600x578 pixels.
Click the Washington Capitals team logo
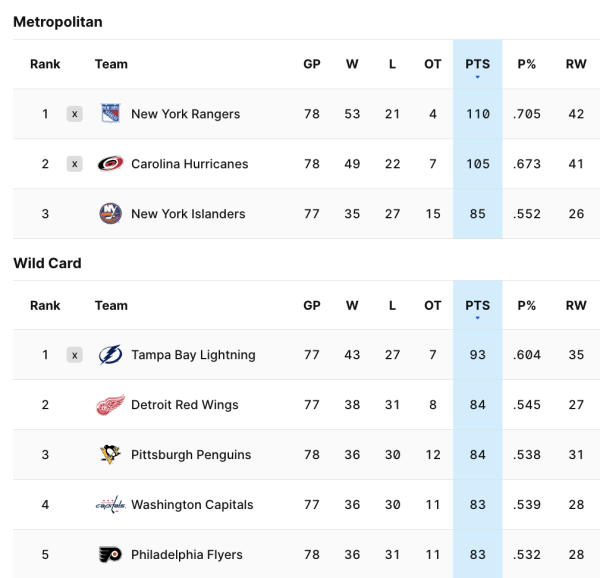[110, 505]
